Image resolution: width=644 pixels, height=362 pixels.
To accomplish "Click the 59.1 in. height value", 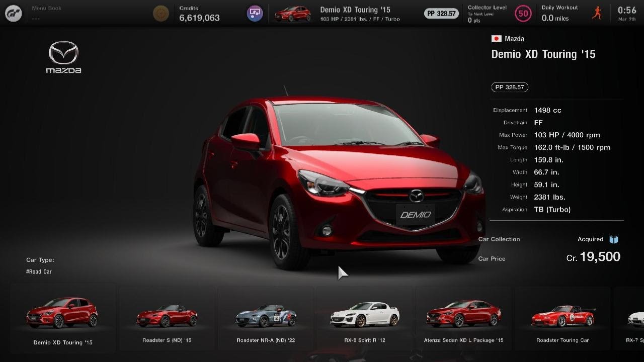I will click(x=546, y=185).
